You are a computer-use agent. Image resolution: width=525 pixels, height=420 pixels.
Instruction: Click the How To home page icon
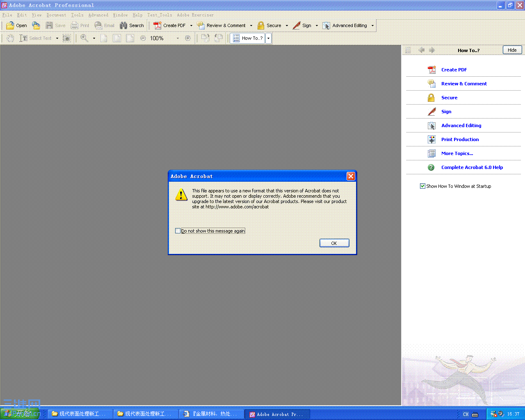point(408,50)
